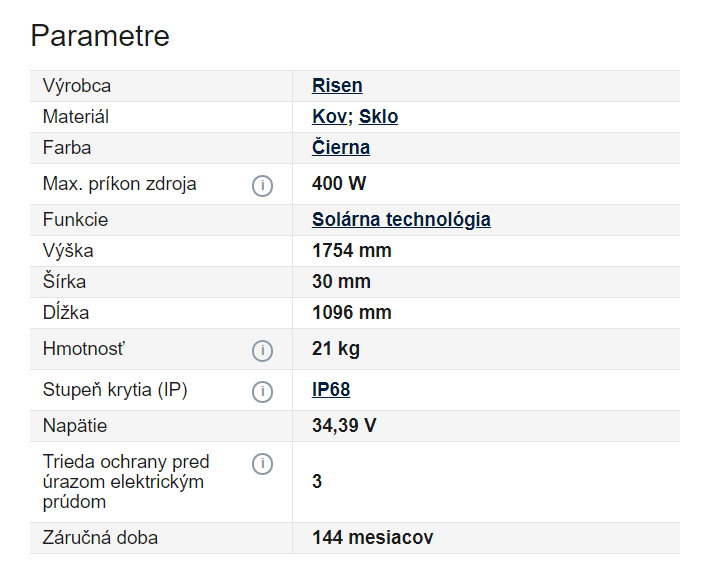Click the Parametre heading
The height and width of the screenshot is (586, 718).
tap(100, 36)
